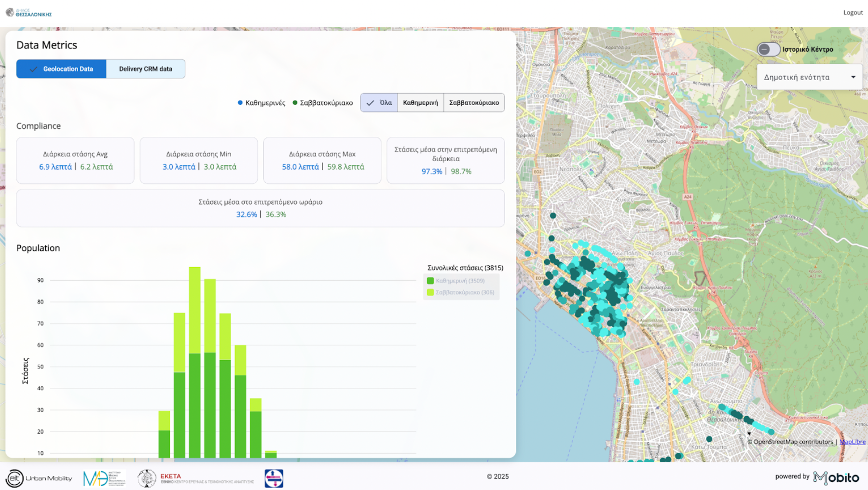Switch to the Delivery CRM data tab

pos(145,69)
